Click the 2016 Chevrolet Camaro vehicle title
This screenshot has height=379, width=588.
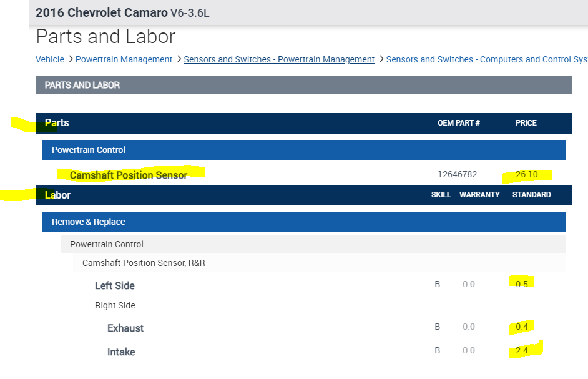(x=102, y=12)
